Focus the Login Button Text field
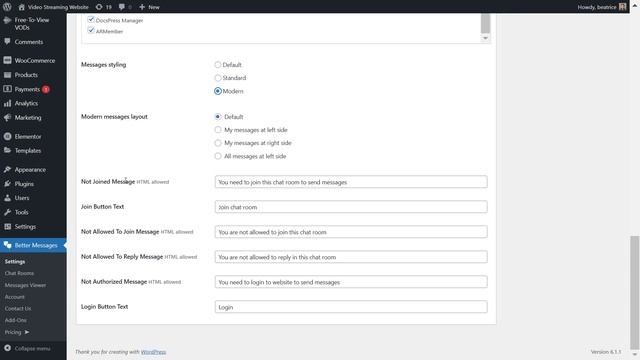Screen dimensions: 640x360 351,307
